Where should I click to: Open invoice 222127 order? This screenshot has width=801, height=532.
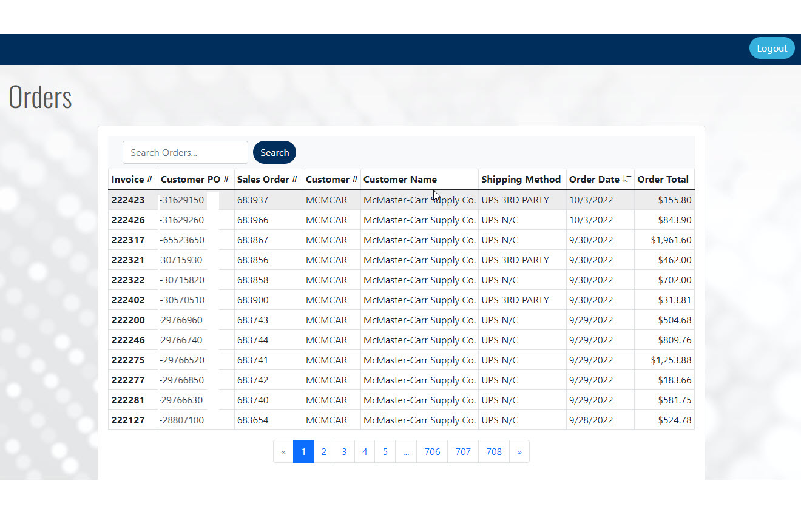pos(128,420)
